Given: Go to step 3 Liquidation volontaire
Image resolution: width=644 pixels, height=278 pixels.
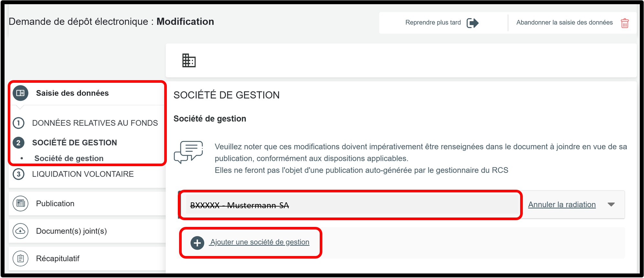Looking at the screenshot, I should 83,174.
